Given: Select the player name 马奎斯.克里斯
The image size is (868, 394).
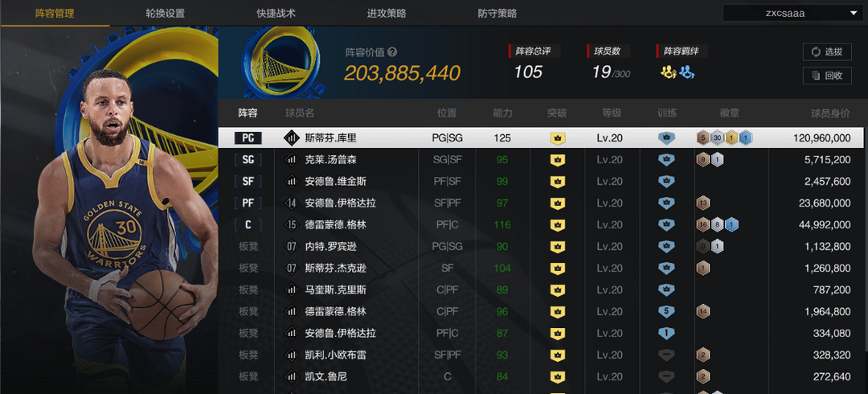Looking at the screenshot, I should (335, 289).
